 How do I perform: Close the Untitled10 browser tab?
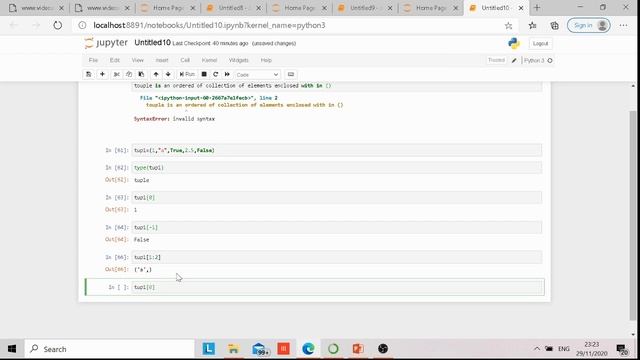[x=521, y=8]
